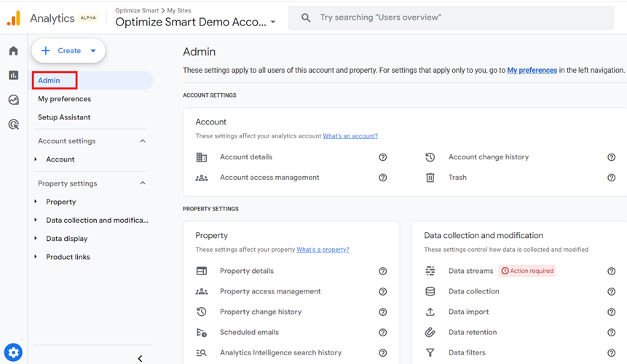Click the Data import upload icon
Viewport: 627px width, 364px height.
point(430,312)
